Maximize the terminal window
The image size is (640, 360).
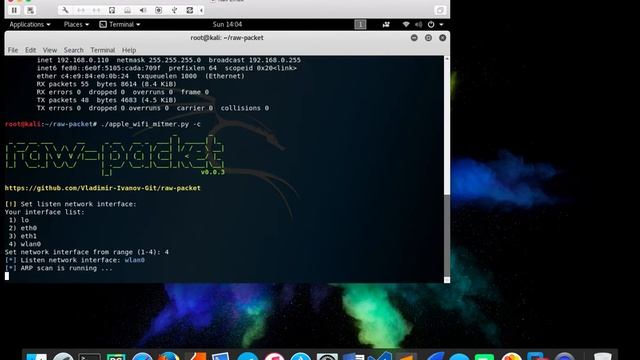pos(428,38)
